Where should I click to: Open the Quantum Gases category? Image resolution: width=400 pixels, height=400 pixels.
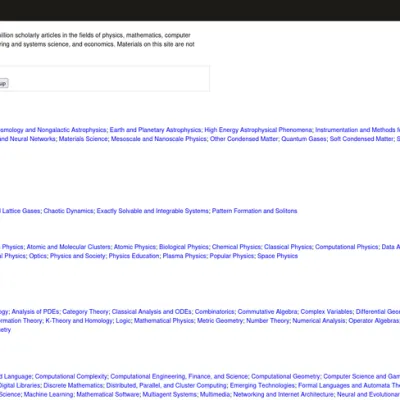pyautogui.click(x=304, y=139)
